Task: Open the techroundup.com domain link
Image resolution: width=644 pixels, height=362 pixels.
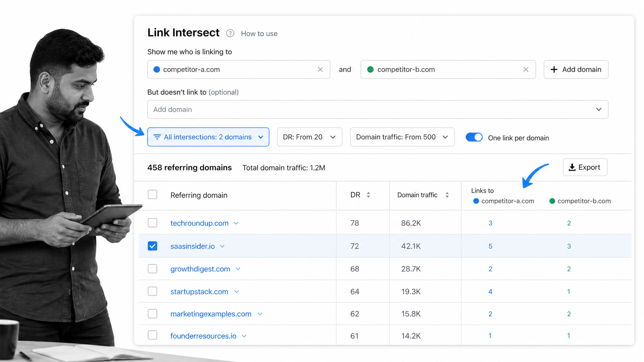Action: pos(199,223)
